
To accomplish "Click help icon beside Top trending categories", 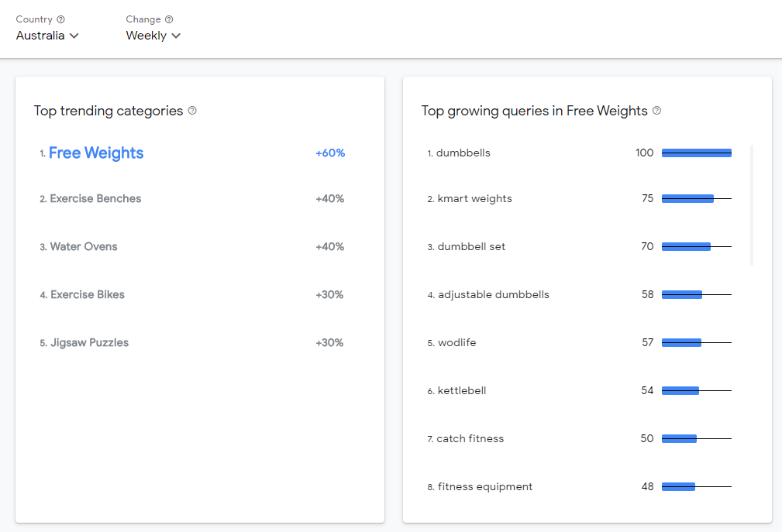I will [x=192, y=111].
